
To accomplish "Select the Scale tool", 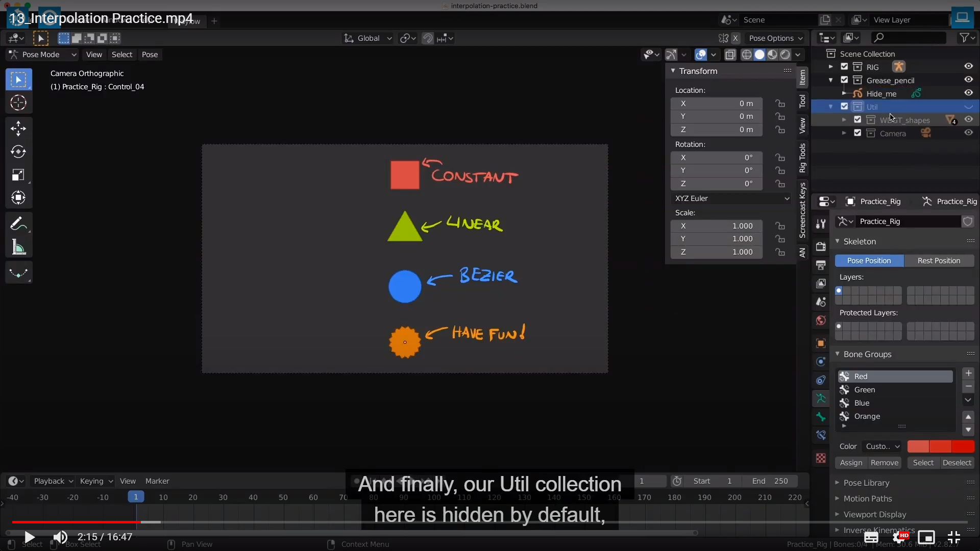I will tap(18, 175).
